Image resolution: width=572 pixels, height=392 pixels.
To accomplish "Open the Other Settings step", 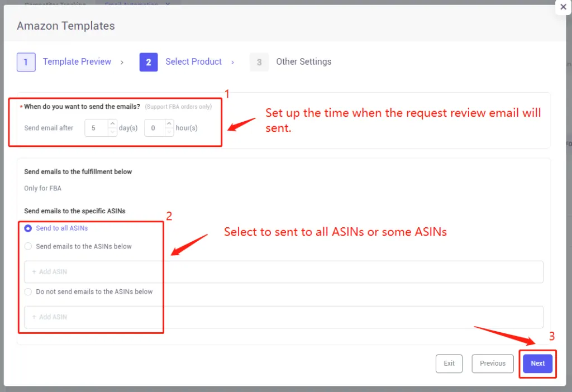I will pos(303,62).
